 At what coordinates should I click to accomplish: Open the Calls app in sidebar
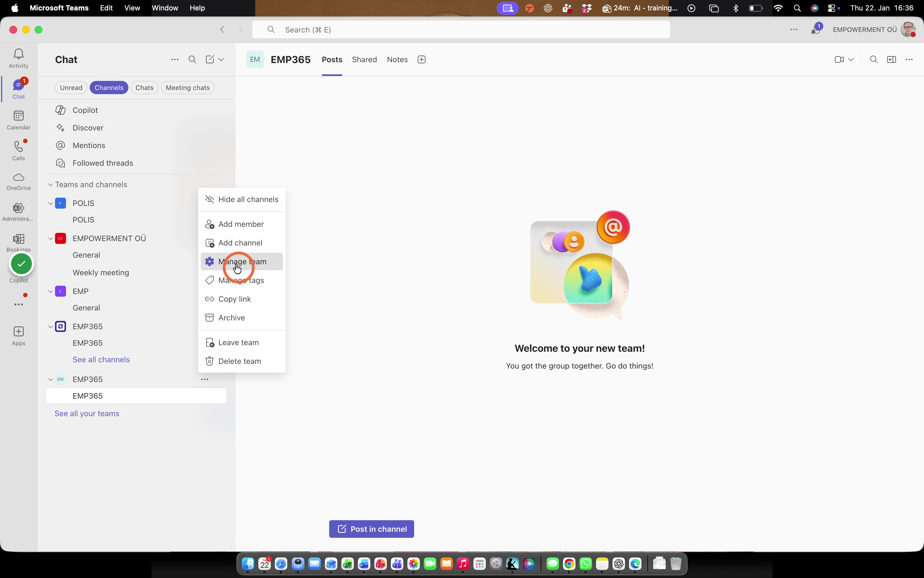(18, 151)
